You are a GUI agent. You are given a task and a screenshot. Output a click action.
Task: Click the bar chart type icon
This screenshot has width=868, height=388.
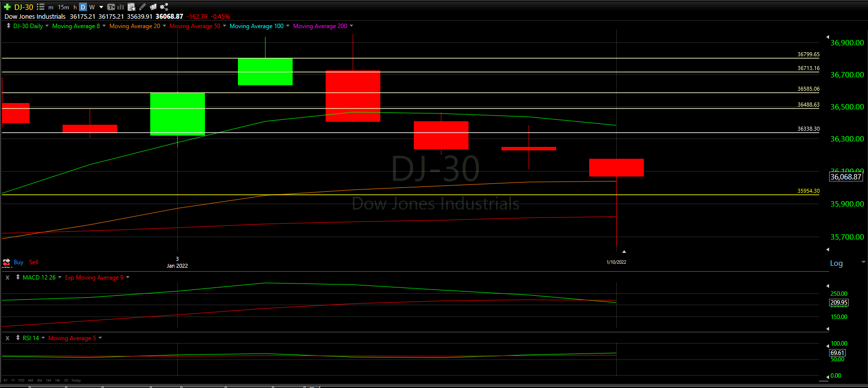point(120,7)
